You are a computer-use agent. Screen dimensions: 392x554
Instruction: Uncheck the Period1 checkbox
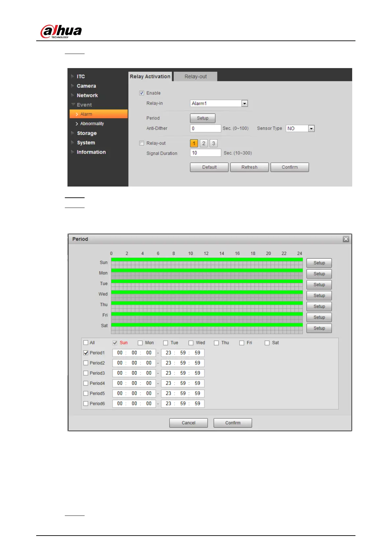click(x=86, y=353)
